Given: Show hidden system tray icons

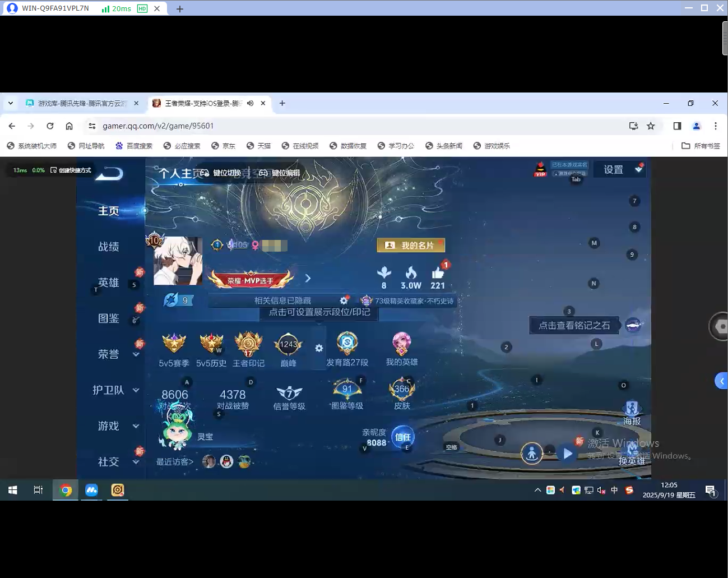Looking at the screenshot, I should point(537,490).
